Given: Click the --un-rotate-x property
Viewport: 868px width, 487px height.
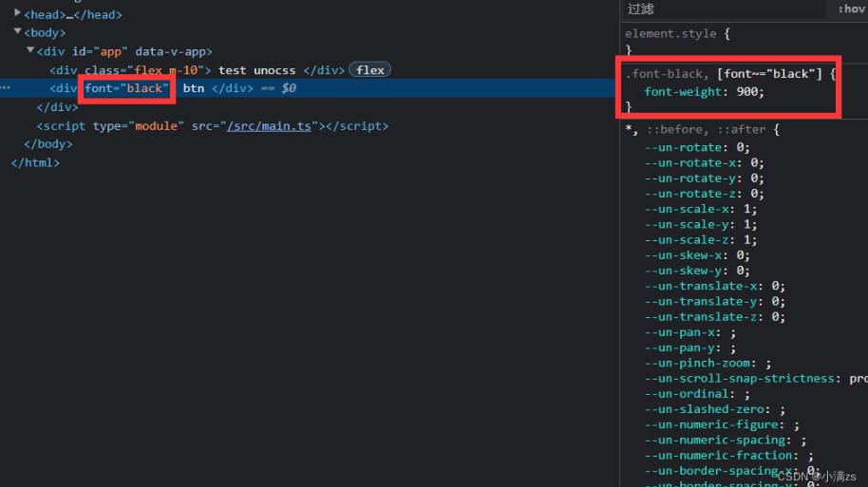Looking at the screenshot, I should tap(689, 162).
